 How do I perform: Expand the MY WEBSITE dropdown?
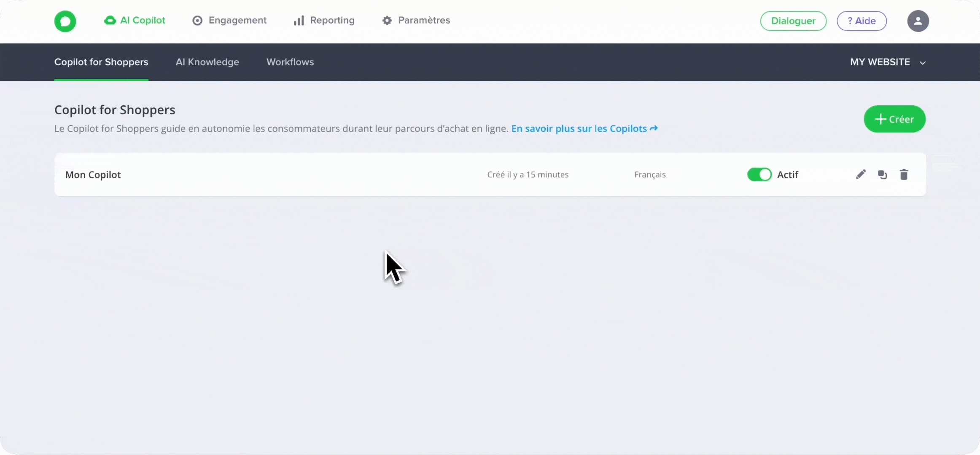[x=880, y=62]
